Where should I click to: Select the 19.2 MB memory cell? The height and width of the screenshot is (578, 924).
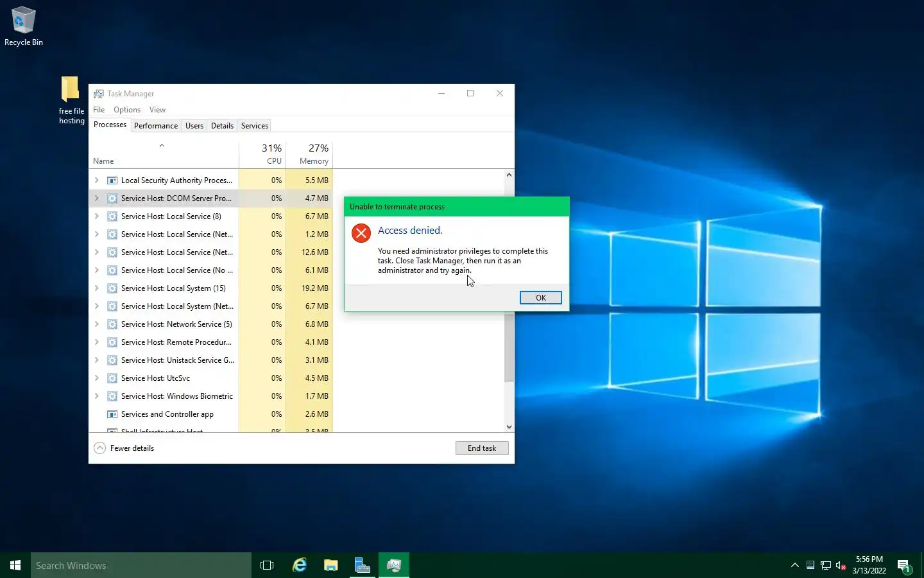tap(309, 288)
